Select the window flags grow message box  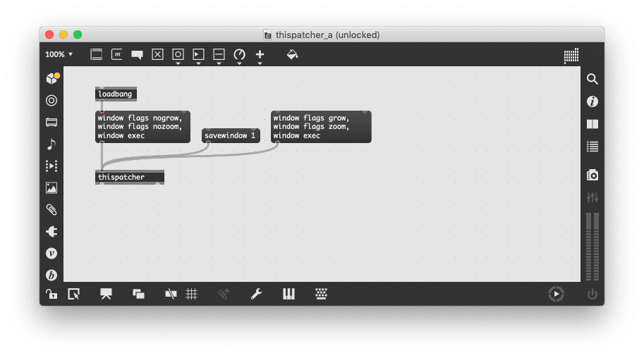coord(321,127)
